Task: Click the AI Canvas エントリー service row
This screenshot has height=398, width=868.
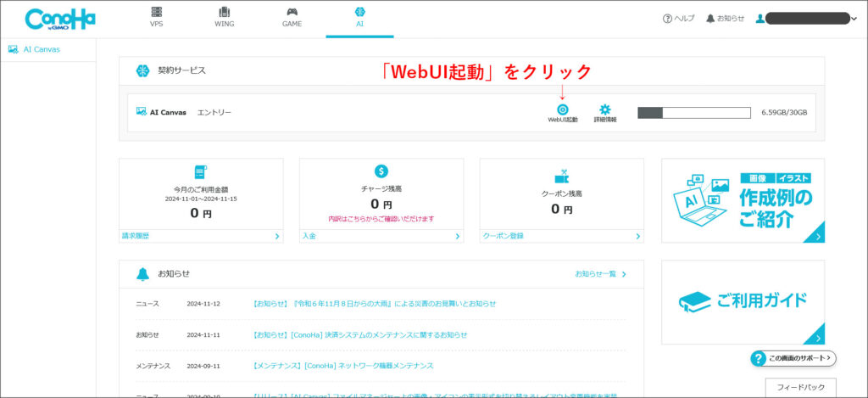Action: tap(471, 113)
